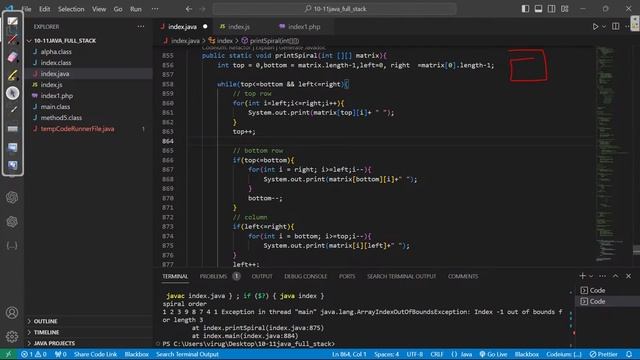640x360 pixels.
Task: Open the Edit menu
Action: [x=44, y=9]
